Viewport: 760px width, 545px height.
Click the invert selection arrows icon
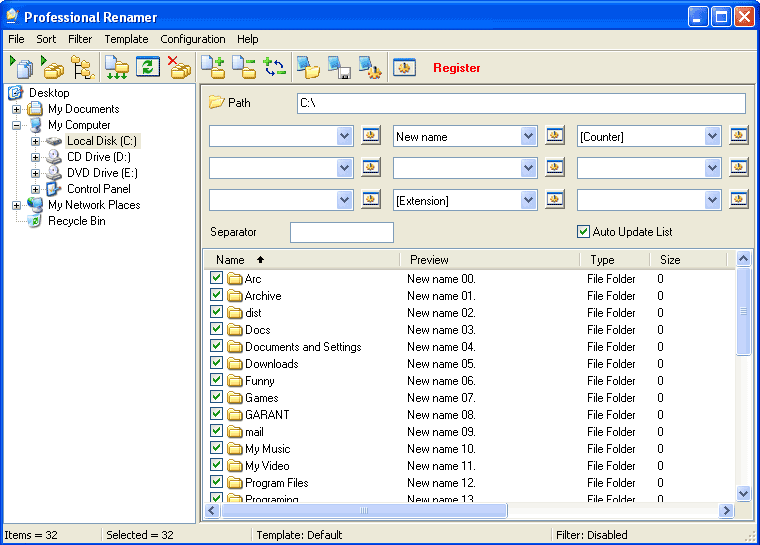point(274,67)
